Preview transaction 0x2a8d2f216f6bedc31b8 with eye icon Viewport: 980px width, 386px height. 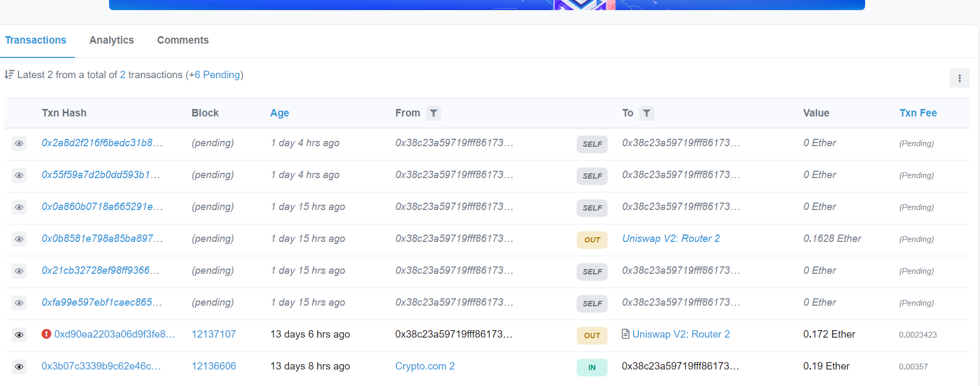click(19, 144)
